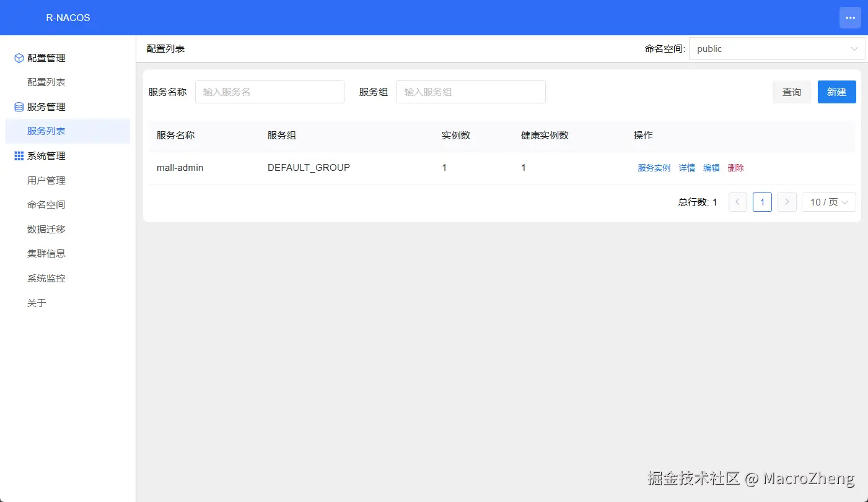The width and height of the screenshot is (868, 502).
Task: Click the mall-admin service name cell
Action: pyautogui.click(x=180, y=168)
